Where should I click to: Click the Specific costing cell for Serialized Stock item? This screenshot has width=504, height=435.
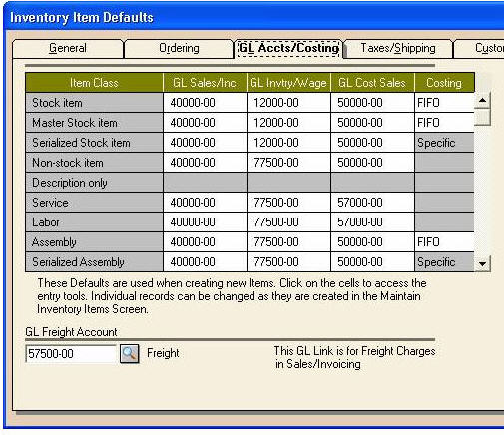click(x=444, y=143)
